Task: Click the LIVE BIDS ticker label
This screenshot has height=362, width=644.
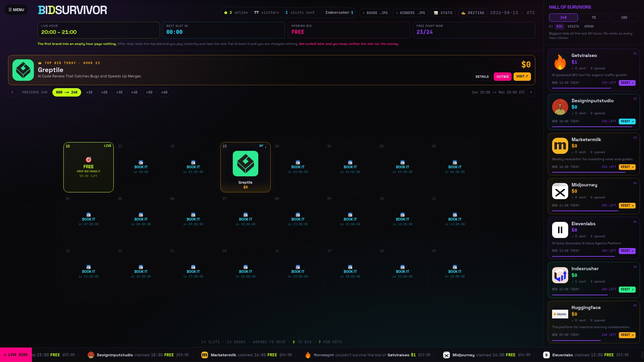Action: tap(16, 355)
